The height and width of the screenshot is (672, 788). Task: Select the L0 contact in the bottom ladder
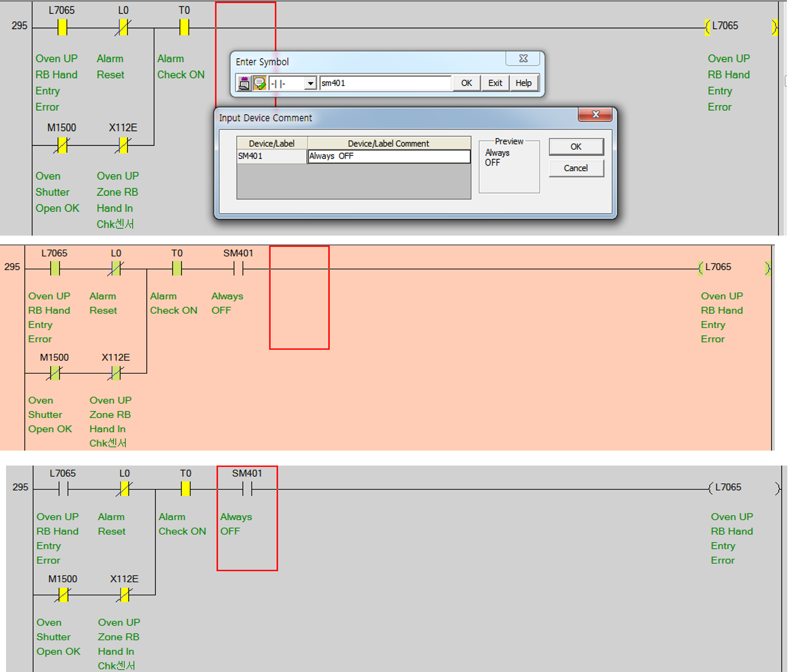click(124, 489)
